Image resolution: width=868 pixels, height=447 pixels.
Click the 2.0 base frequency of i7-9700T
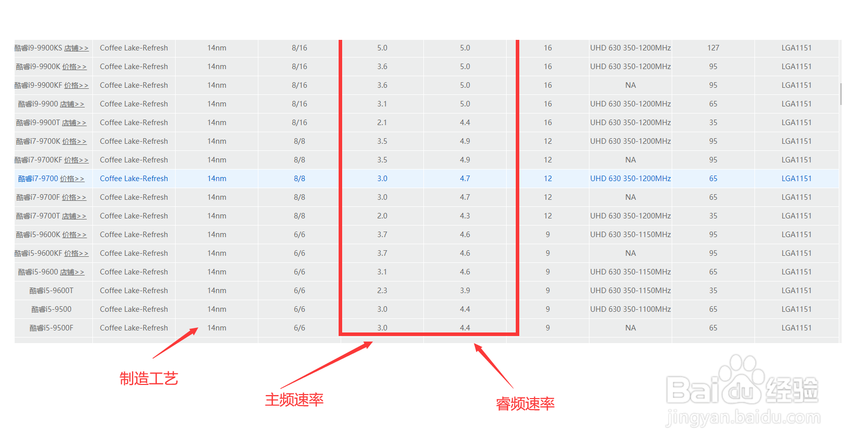coord(382,216)
